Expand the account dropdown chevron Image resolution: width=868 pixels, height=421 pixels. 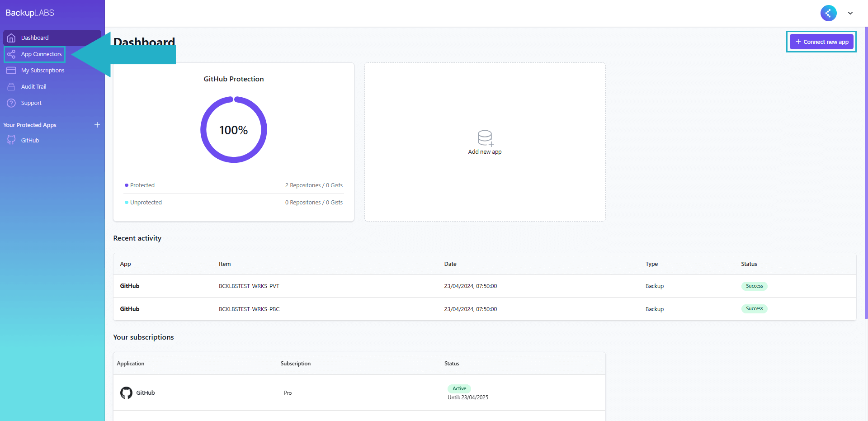click(850, 13)
